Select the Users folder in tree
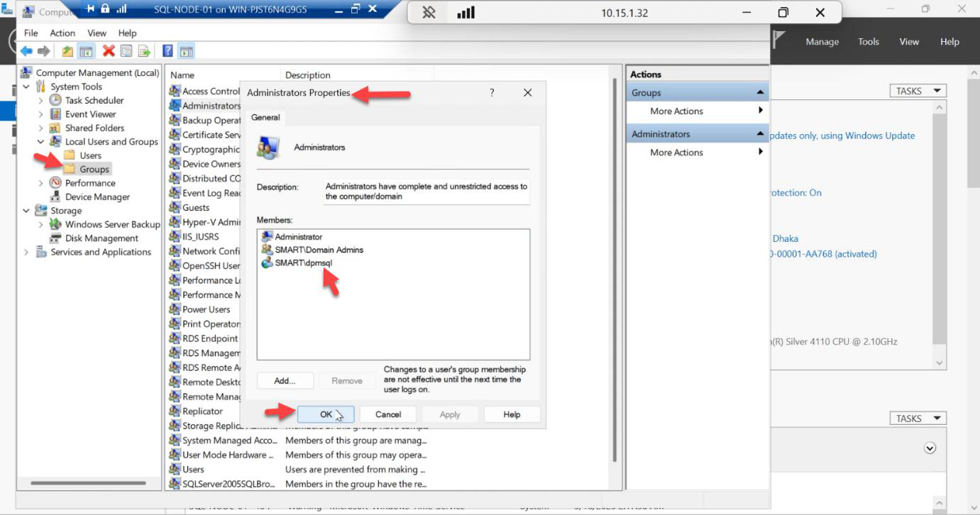The height and width of the screenshot is (515, 980). click(x=83, y=155)
